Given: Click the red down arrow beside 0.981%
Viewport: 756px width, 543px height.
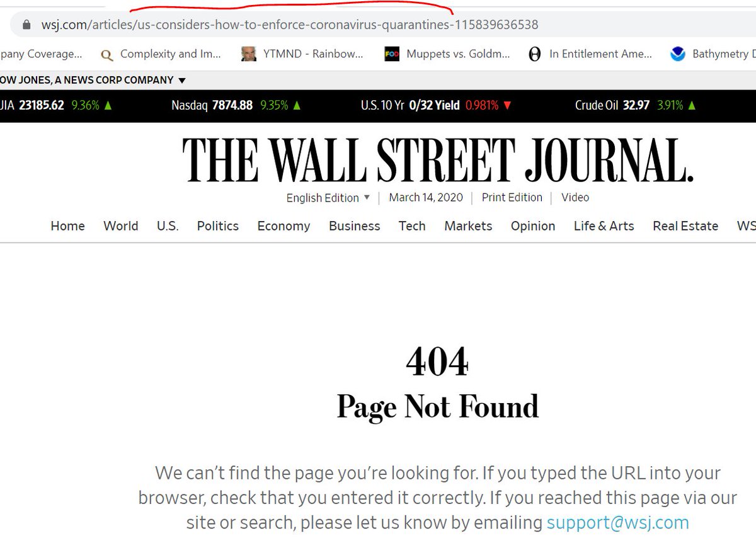Looking at the screenshot, I should coord(508,105).
